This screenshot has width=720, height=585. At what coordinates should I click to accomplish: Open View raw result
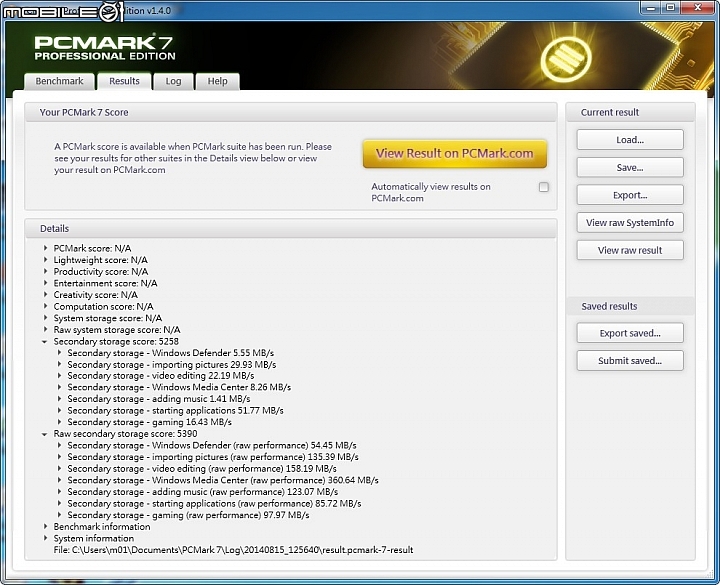630,250
